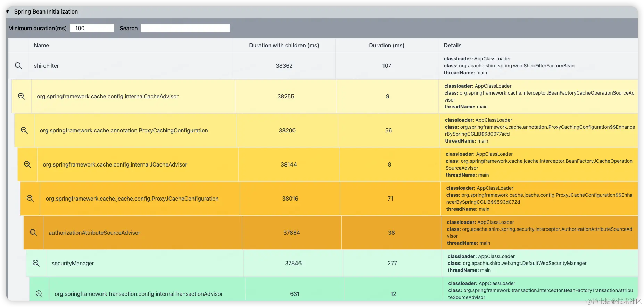
Task: Click Duration with children (ms) header
Action: [284, 45]
